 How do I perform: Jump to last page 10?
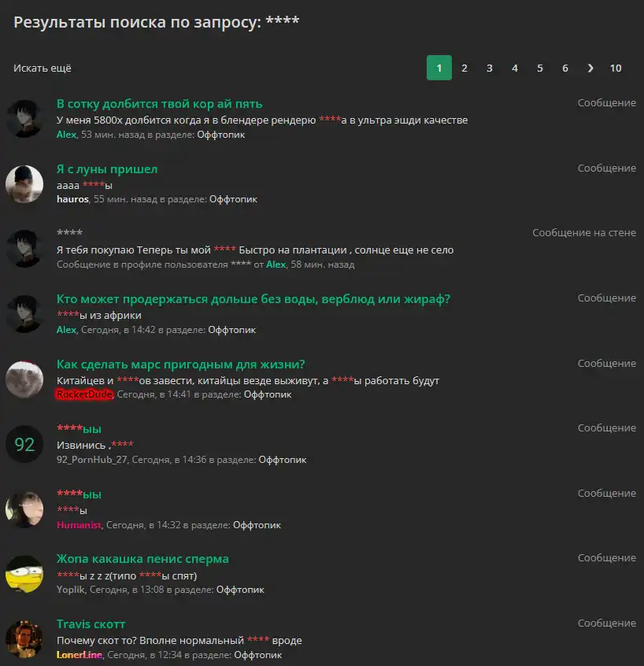(x=616, y=68)
